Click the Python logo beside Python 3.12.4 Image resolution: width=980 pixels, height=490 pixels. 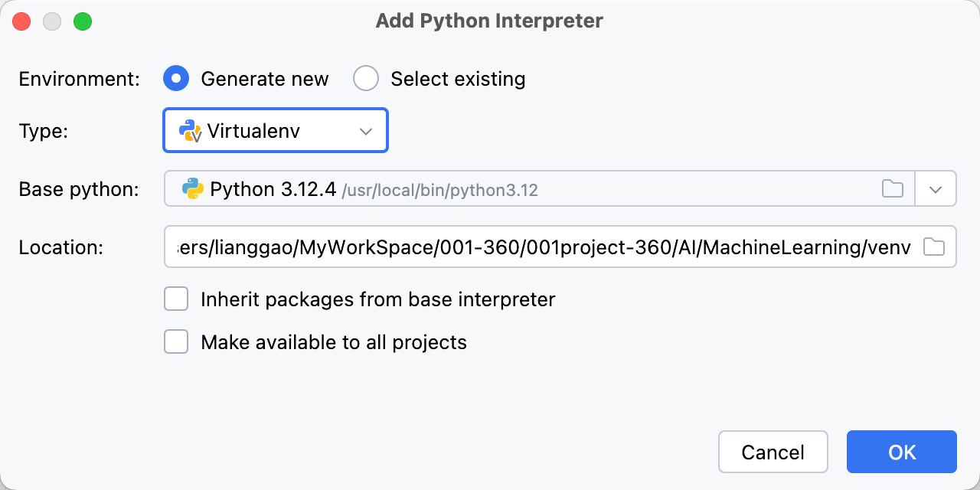click(193, 188)
